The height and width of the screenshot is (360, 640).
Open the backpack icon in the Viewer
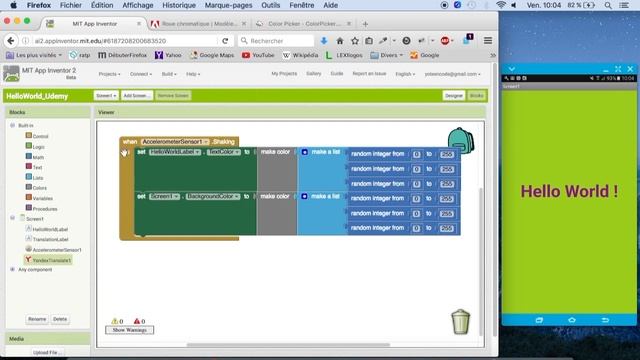pos(461,141)
